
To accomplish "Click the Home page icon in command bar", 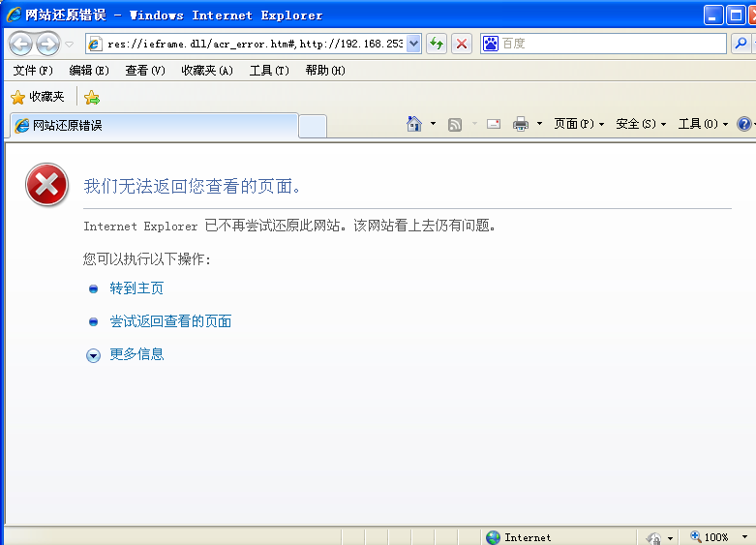I will (x=414, y=124).
